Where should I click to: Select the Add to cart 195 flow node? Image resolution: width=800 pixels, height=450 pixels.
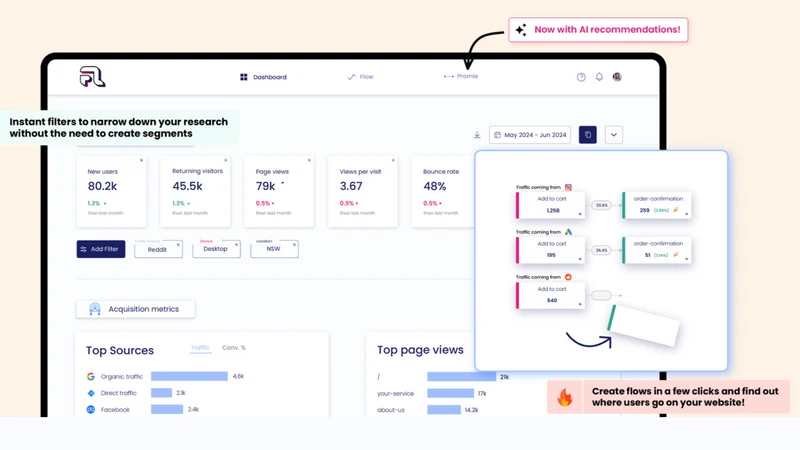[551, 250]
